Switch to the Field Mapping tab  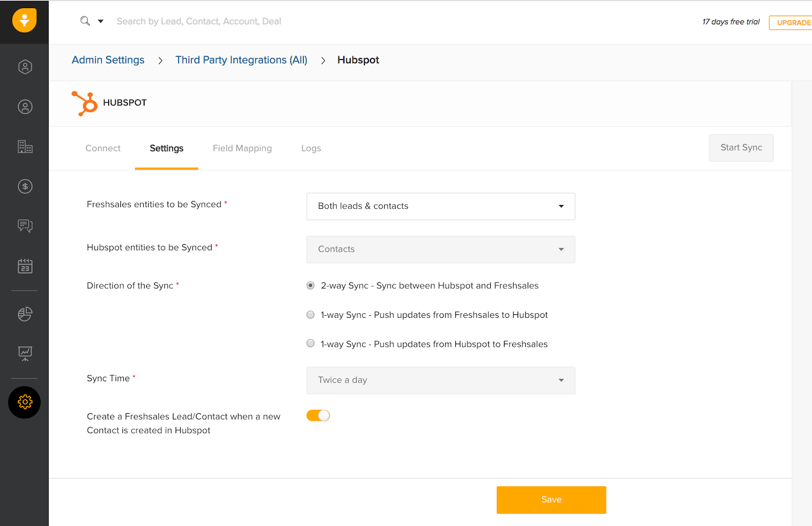pyautogui.click(x=242, y=148)
